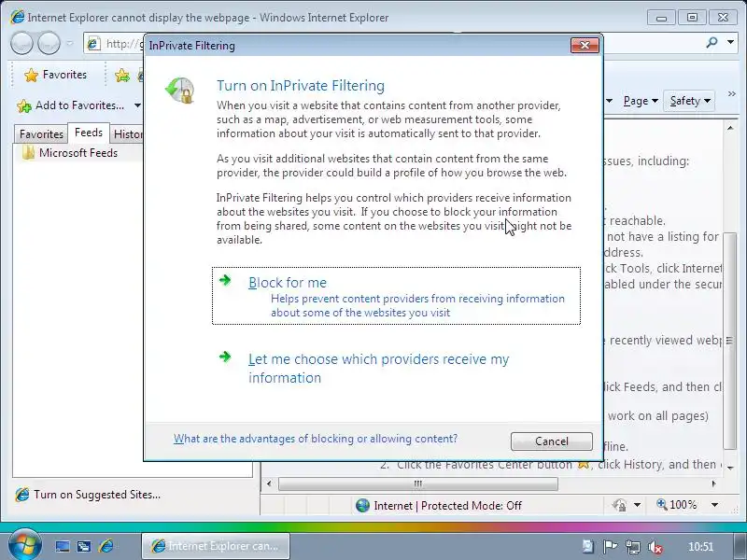Viewport: 747px width, 560px height.
Task: Switch to the History tab in sidebar
Action: click(127, 134)
